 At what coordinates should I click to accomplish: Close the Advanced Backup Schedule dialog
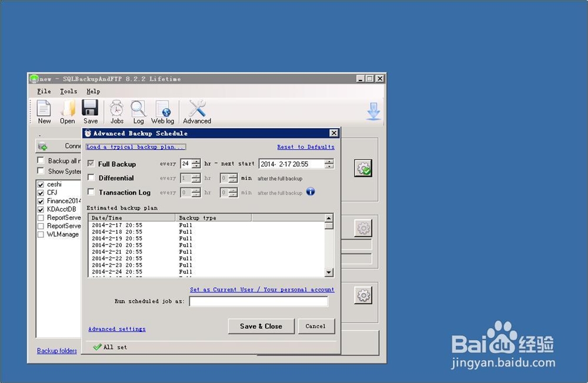coord(334,133)
